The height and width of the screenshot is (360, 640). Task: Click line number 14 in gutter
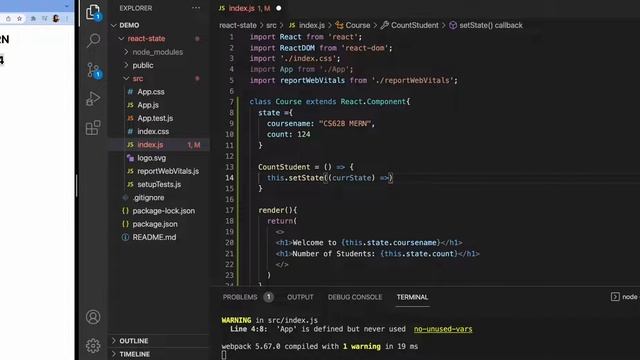click(229, 178)
